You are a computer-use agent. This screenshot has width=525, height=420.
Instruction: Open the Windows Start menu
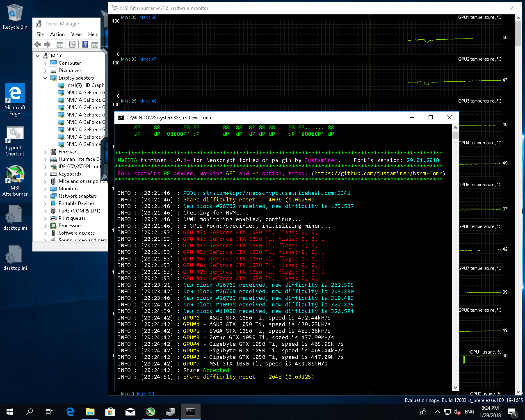[x=10, y=412]
